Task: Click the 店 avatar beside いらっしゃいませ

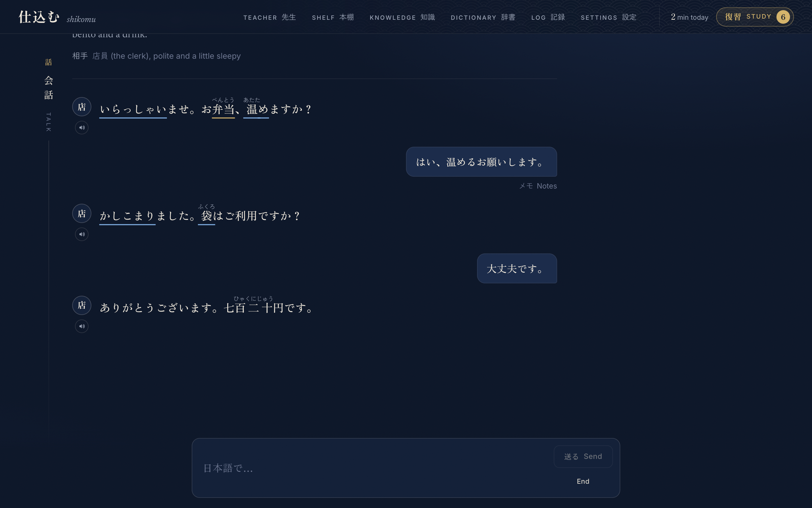Action: point(81,107)
